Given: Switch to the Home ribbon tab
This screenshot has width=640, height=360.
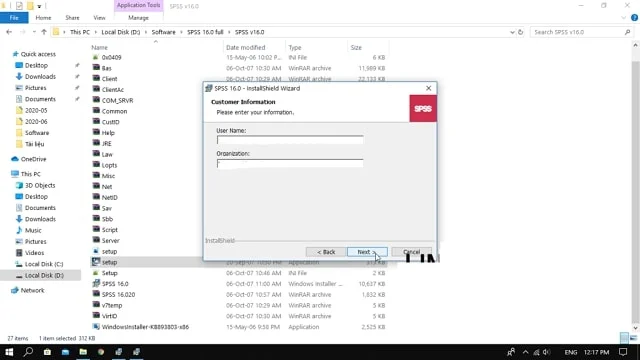Looking at the screenshot, I should (x=43, y=18).
